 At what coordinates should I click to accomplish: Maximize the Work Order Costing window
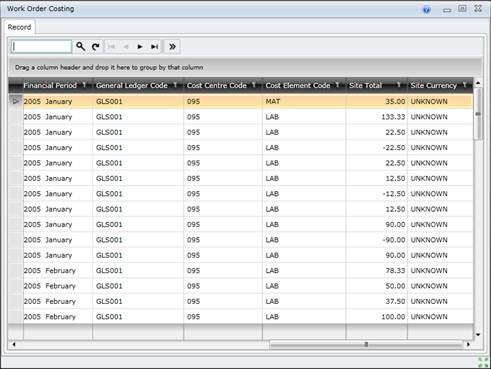[462, 9]
